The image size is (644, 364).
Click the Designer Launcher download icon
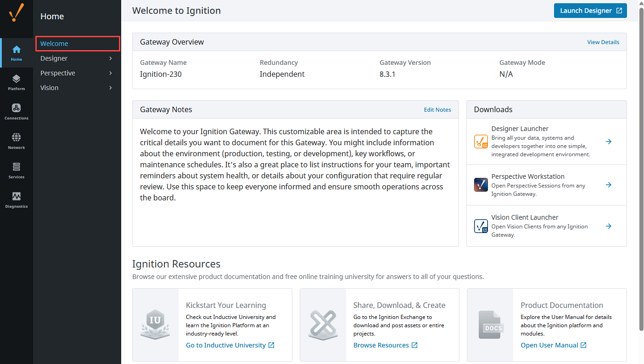481,142
